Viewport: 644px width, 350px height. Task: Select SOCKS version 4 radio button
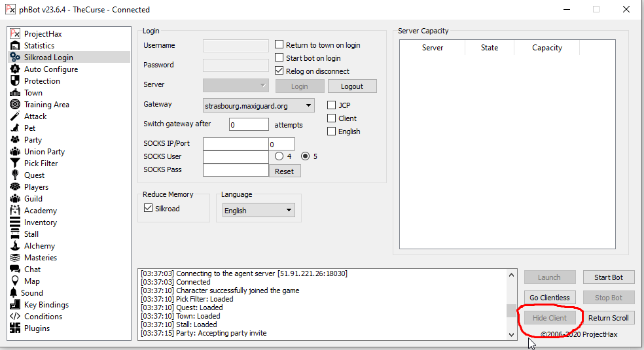[x=279, y=156]
